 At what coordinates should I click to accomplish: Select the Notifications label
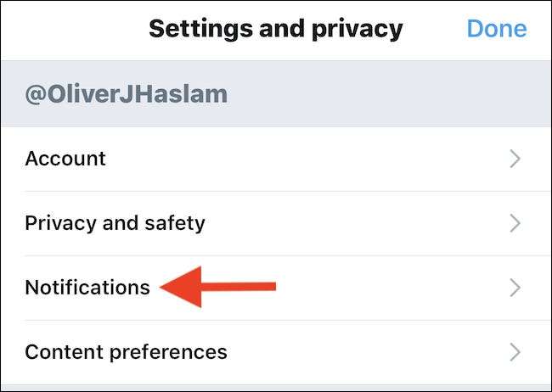point(87,288)
